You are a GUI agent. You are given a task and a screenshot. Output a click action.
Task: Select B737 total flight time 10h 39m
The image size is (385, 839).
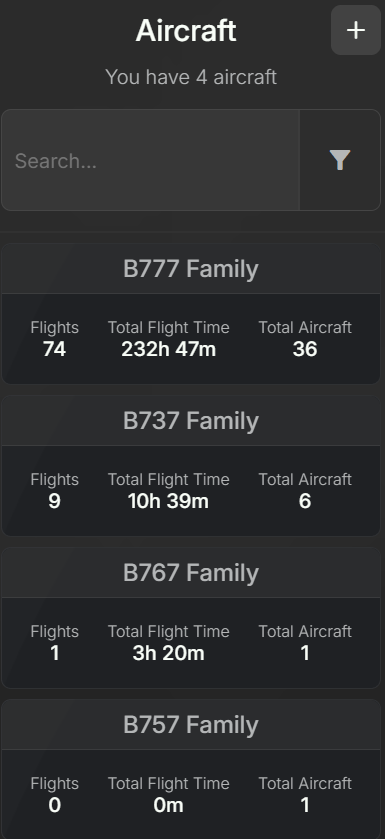click(x=168, y=501)
